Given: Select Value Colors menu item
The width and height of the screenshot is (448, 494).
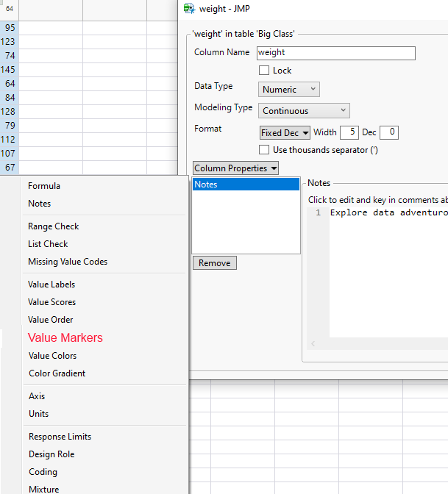Looking at the screenshot, I should pyautogui.click(x=52, y=356).
